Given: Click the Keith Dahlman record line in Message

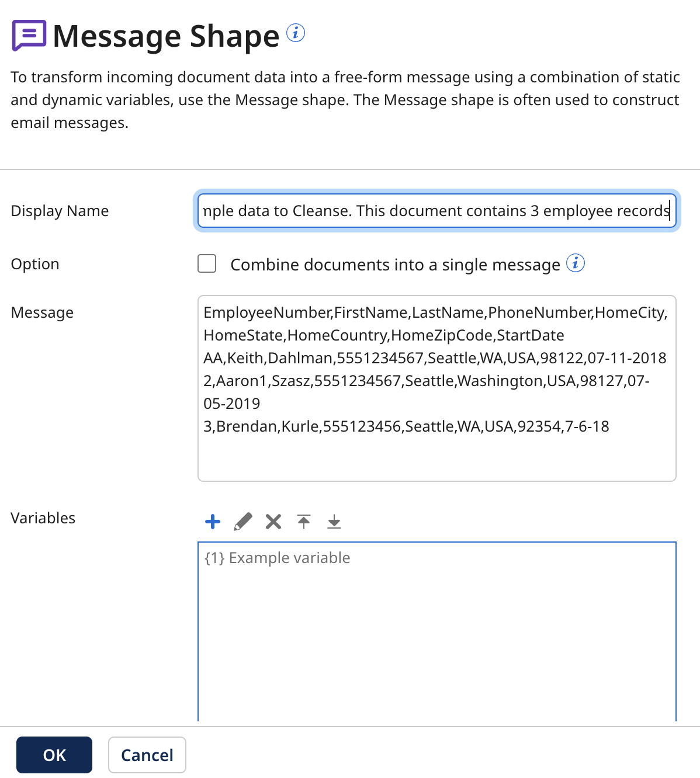Looking at the screenshot, I should 435,358.
